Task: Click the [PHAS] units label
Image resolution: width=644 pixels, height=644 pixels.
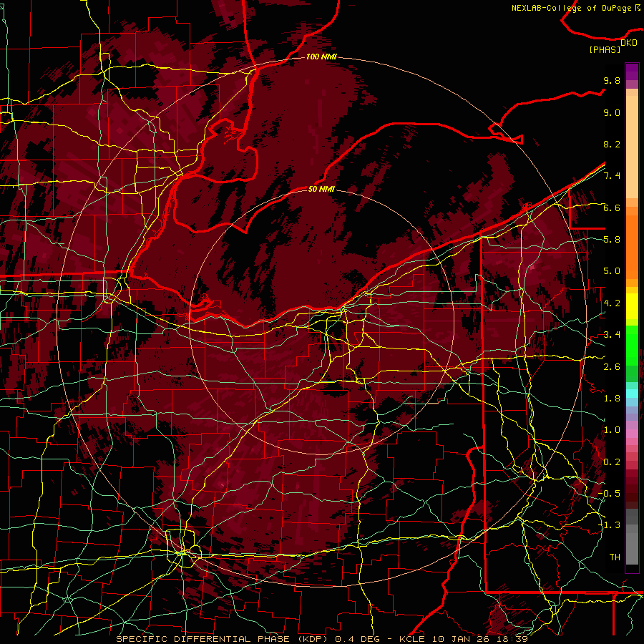Action: click(605, 49)
